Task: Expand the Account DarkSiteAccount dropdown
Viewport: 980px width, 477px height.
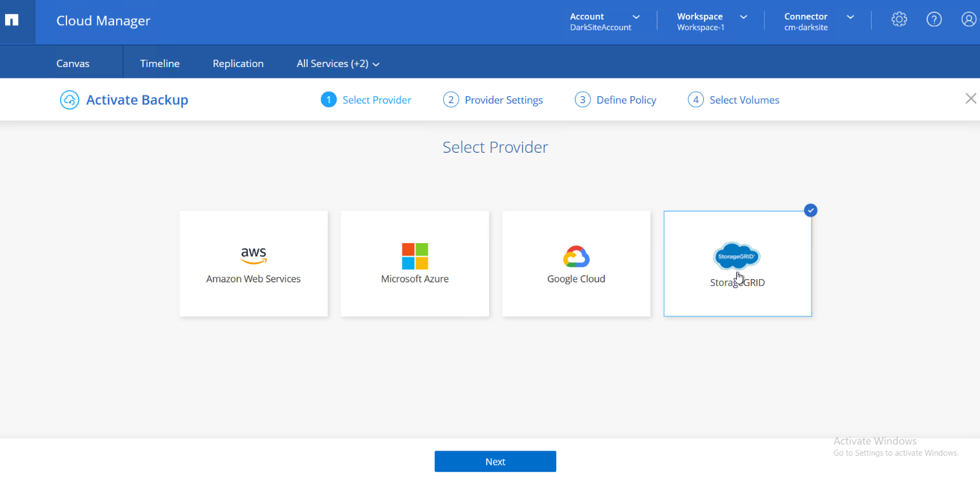Action: (603, 21)
